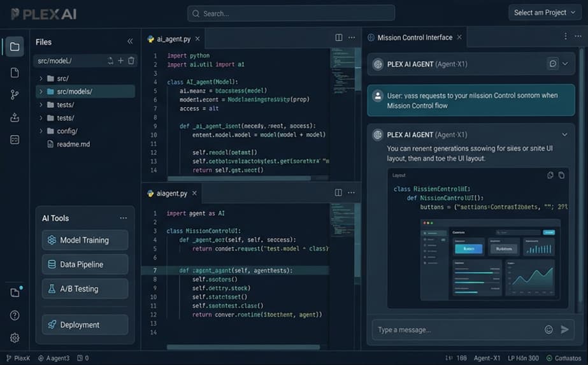The width and height of the screenshot is (588, 365).
Task: Expand the src/models/ folder chevron
Action: click(x=41, y=92)
